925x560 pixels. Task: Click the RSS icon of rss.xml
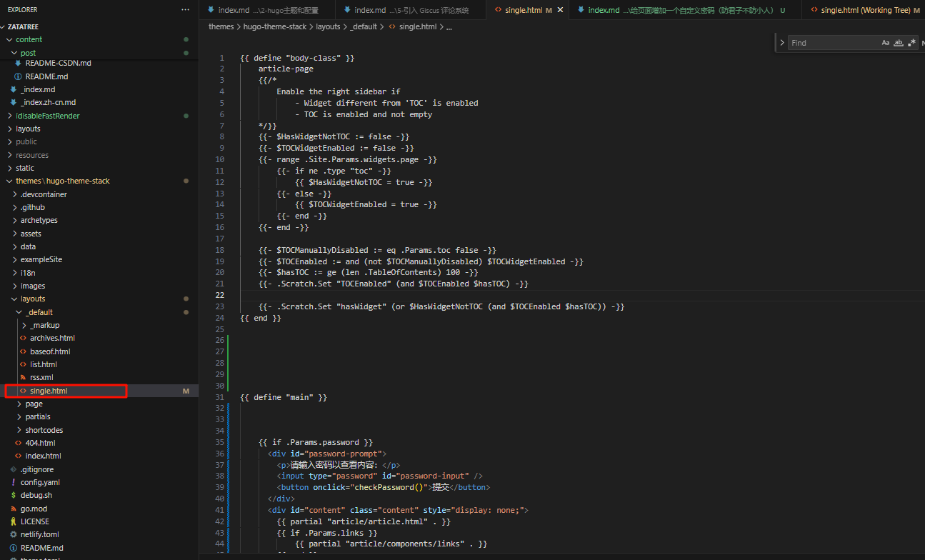tap(23, 377)
